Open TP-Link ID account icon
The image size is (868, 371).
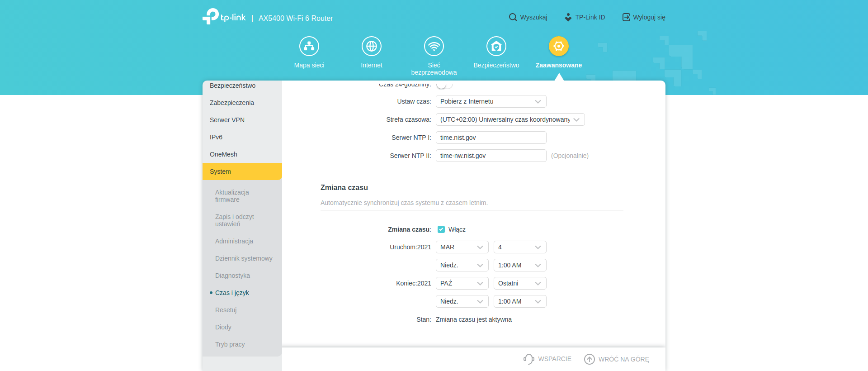point(568,17)
